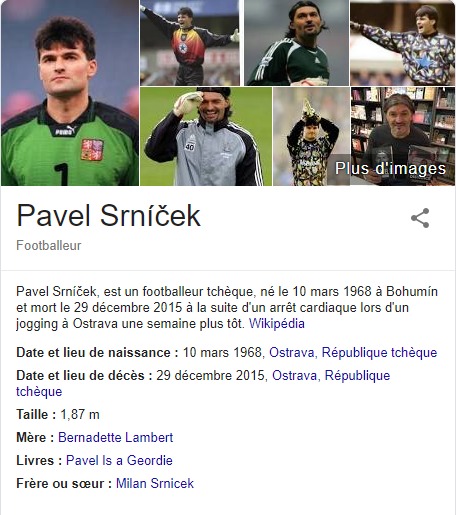The width and height of the screenshot is (456, 515).
Task: Open the Pavel Is a Geordie book link
Action: 119,460
